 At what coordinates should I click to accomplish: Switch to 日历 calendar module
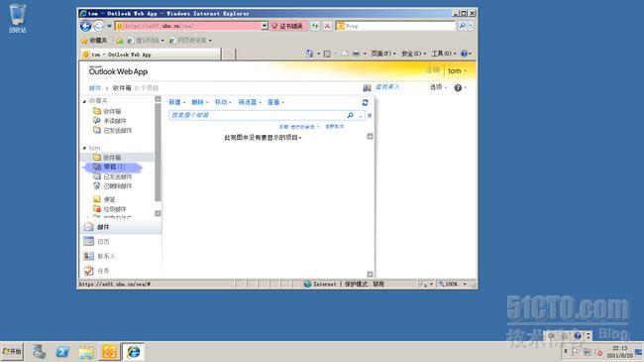click(x=121, y=241)
